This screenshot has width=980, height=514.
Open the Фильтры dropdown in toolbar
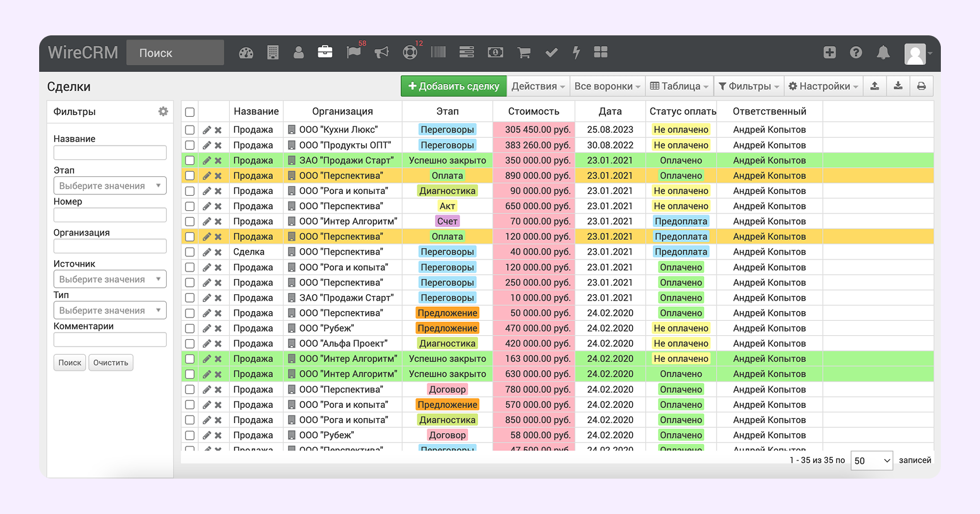click(x=748, y=86)
